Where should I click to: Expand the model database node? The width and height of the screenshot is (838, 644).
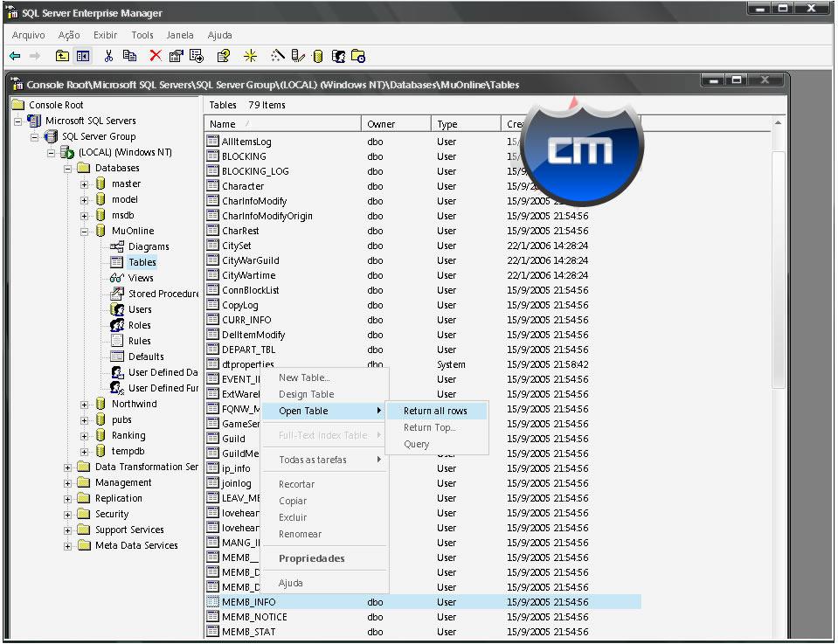(84, 200)
